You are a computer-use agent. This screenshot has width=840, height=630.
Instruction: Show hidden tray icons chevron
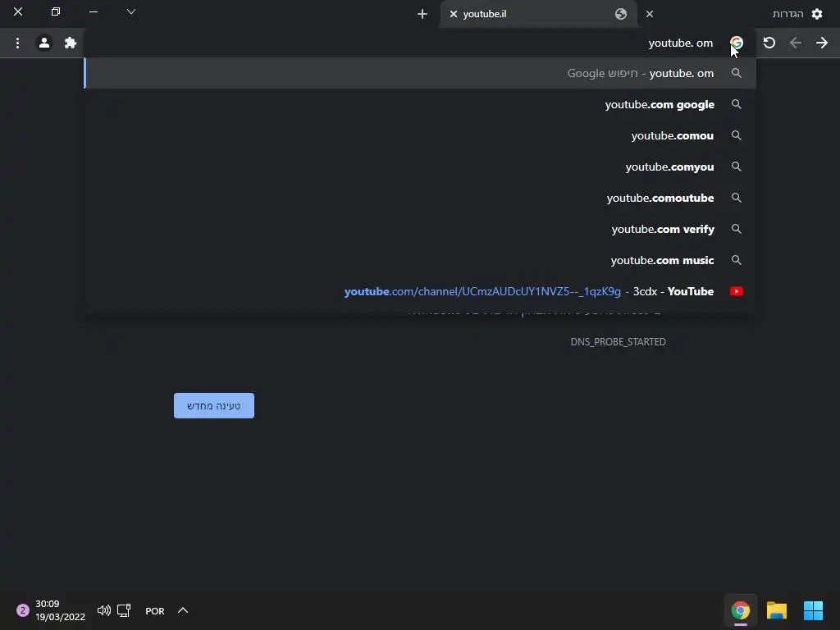[x=183, y=610]
